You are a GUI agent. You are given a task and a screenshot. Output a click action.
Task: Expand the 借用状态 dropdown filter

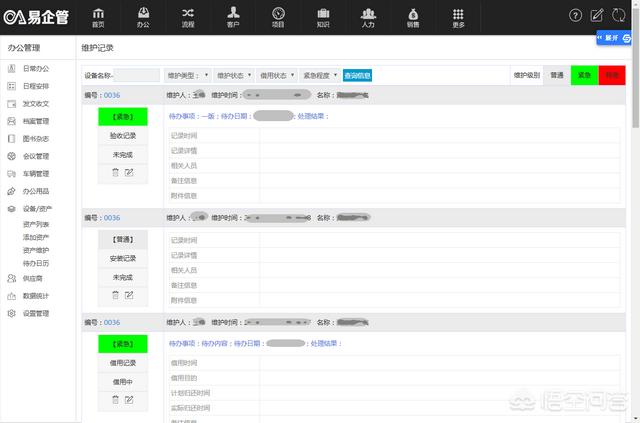[x=277, y=75]
